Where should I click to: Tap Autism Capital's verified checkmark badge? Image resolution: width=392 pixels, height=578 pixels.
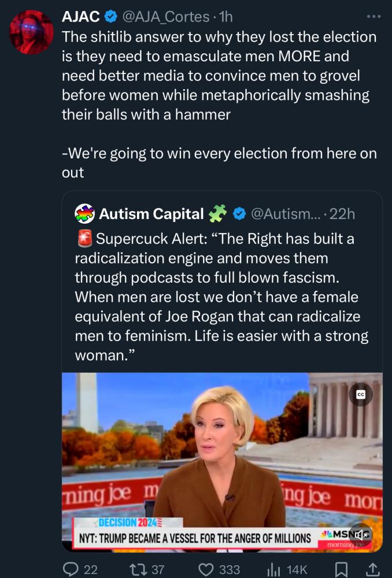[x=239, y=214]
